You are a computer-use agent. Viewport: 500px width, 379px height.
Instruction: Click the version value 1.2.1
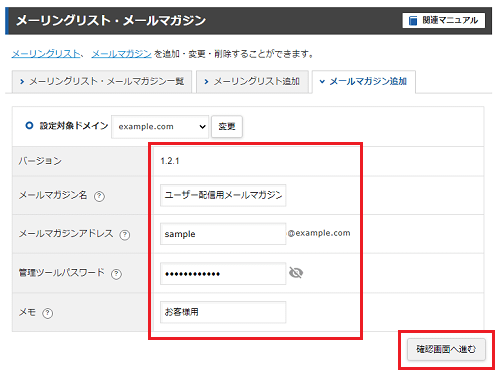click(x=170, y=161)
